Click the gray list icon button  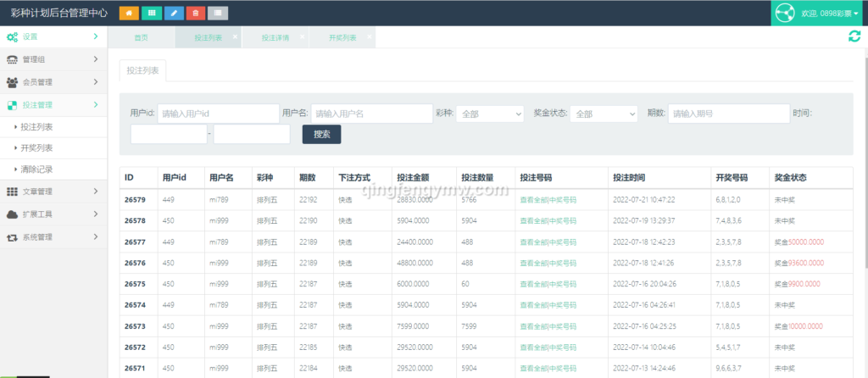(x=218, y=13)
